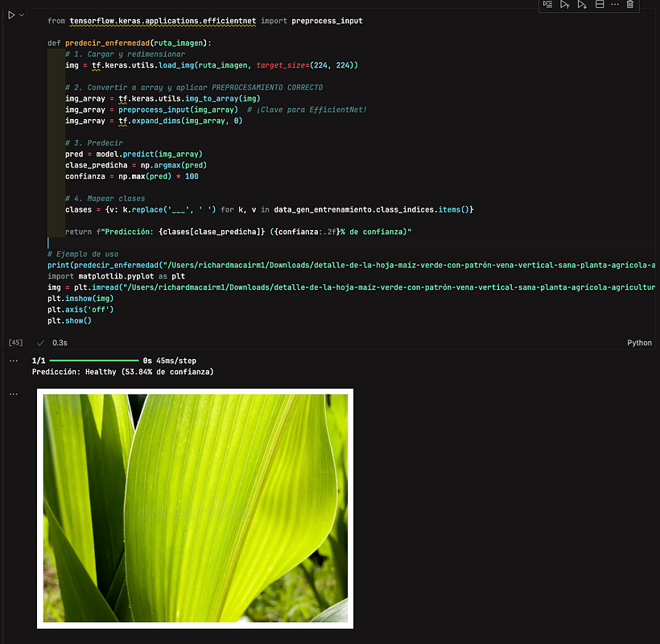Screen dimensions: 660x644
Task: Click the 'model.predict(img_array)' line
Action: point(134,154)
